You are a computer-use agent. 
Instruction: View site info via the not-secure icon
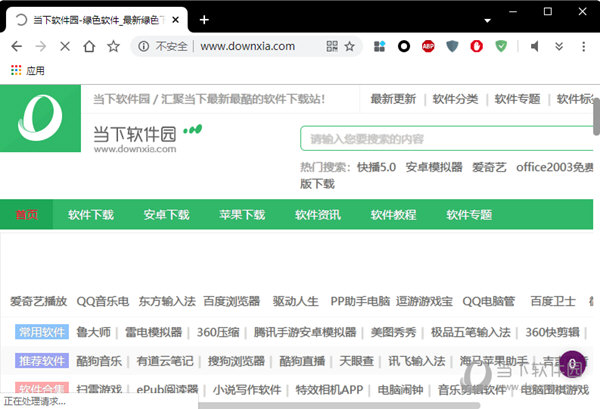click(143, 47)
